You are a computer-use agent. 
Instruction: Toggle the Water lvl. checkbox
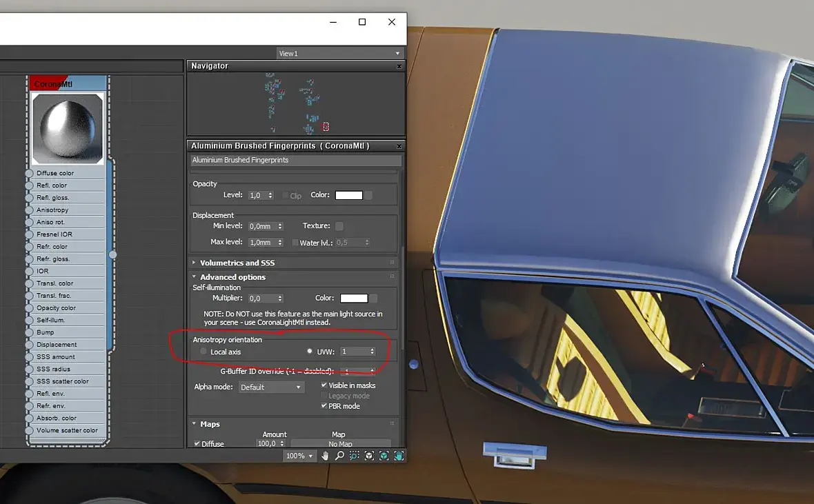[295, 243]
